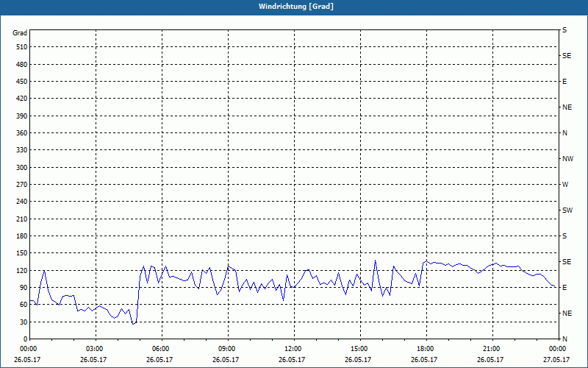588x368 pixels.
Task: Click the 00:00 label above 27.05.17
Action: [558, 349]
